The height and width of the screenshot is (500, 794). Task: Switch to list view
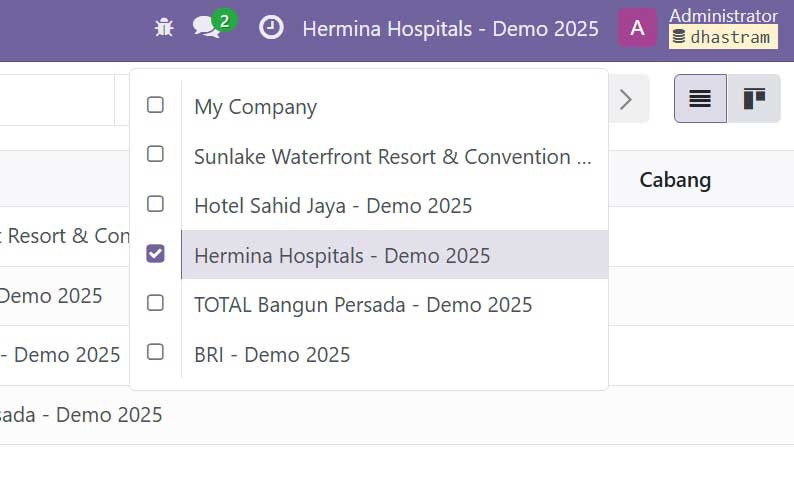pos(700,98)
